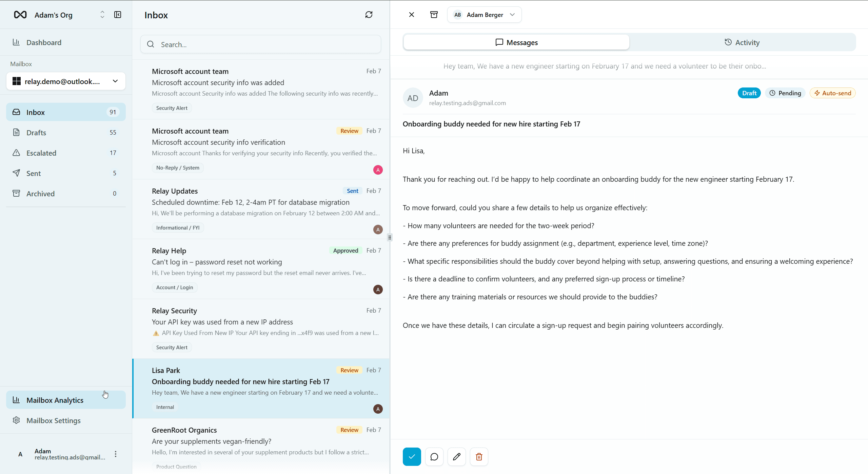Click the Search field above the inbox
868x474 pixels.
260,44
